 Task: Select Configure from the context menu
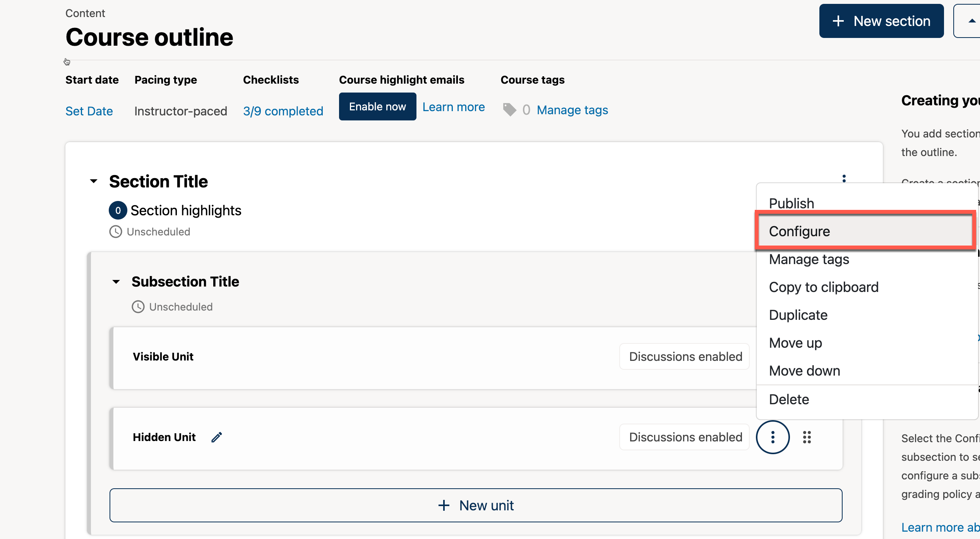[x=800, y=231]
